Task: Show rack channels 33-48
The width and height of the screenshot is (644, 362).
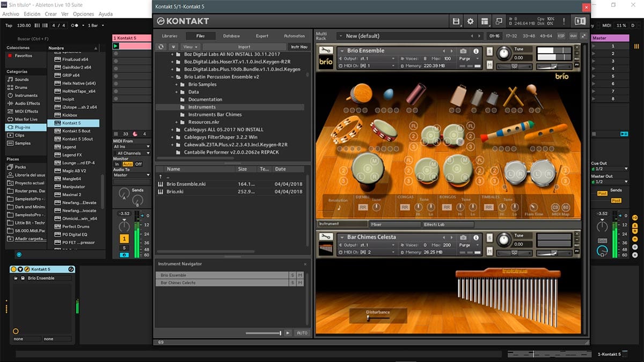Action: (529, 36)
